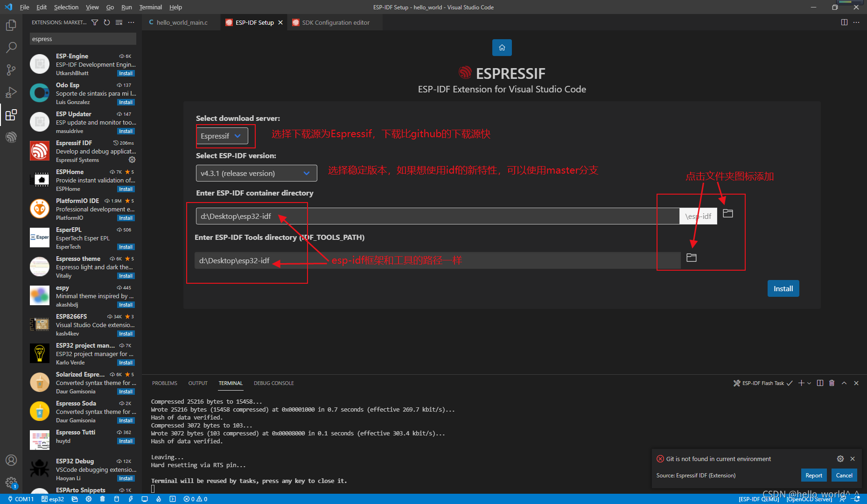Screen dimensions: 867x504
Task: Split the terminal panel
Action: (x=820, y=383)
